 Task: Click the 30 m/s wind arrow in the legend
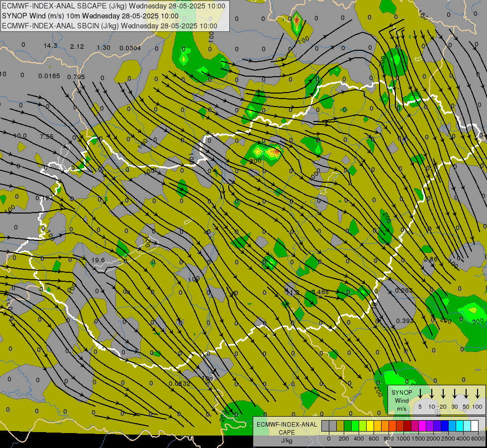click(455, 393)
